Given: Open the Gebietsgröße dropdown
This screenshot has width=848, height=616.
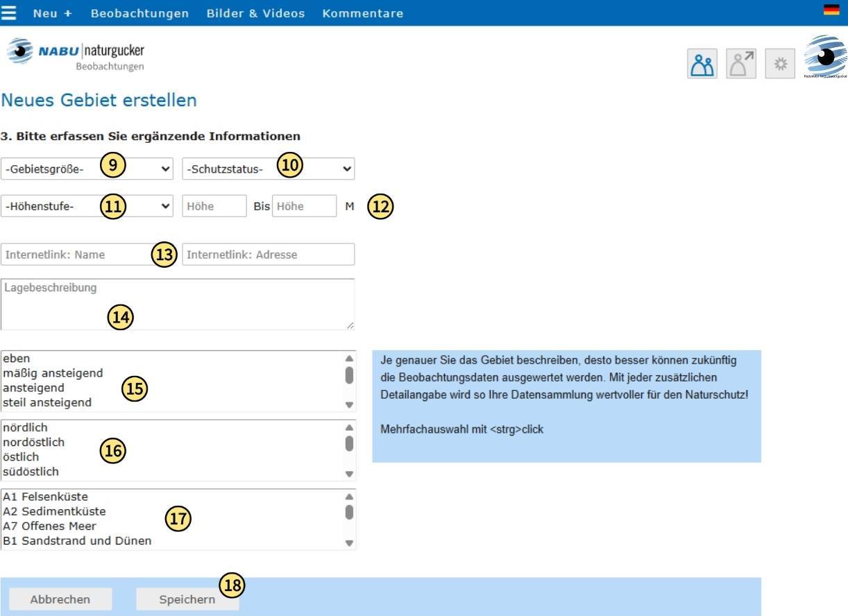Looking at the screenshot, I should (87, 169).
